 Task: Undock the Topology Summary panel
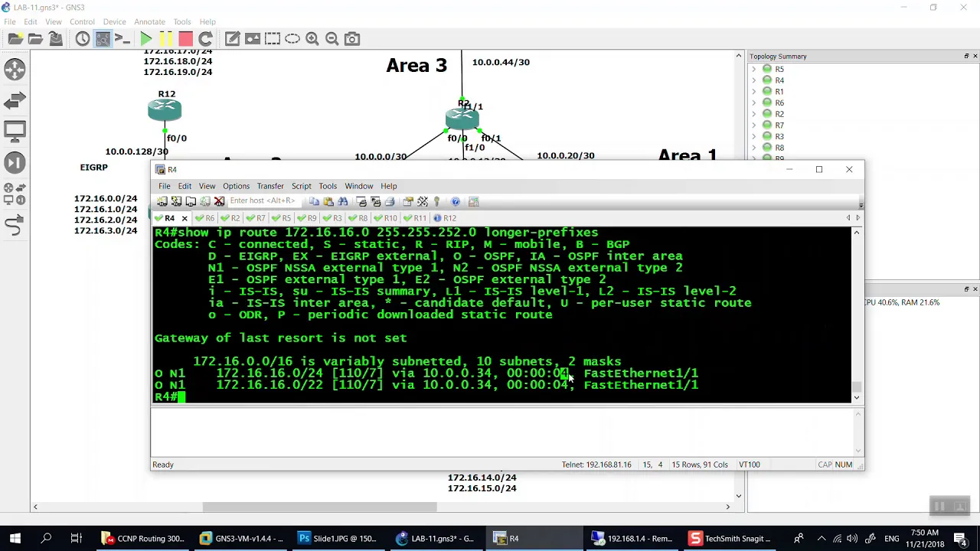[x=966, y=57]
